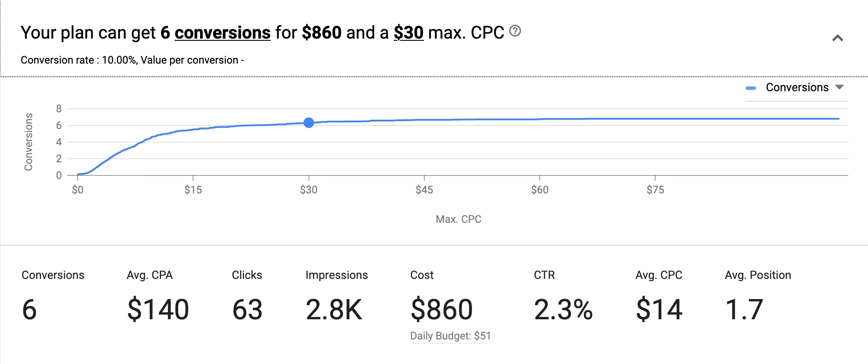
Task: Open the $30 max CPC link
Action: pos(408,32)
